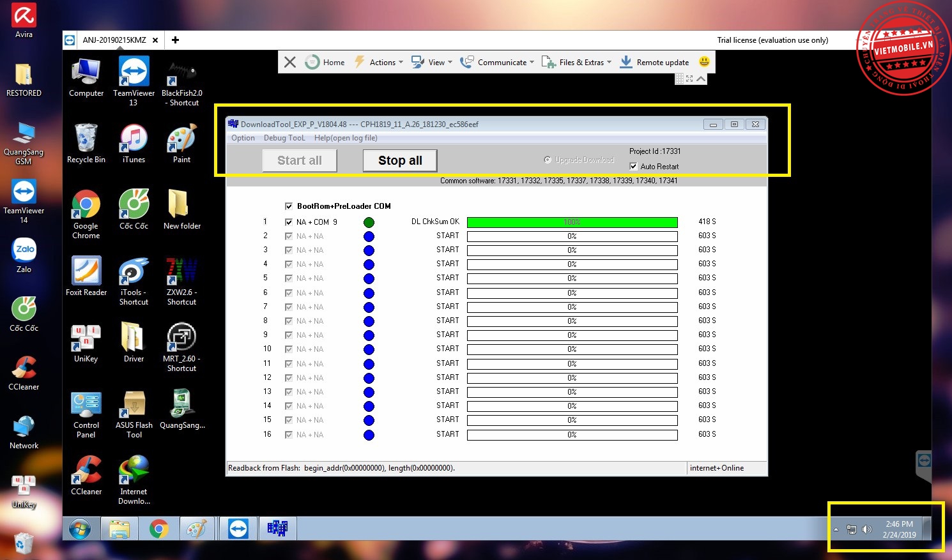Open the remote Recycle Bin icon
Image resolution: width=952 pixels, height=560 pixels.
[x=86, y=144]
